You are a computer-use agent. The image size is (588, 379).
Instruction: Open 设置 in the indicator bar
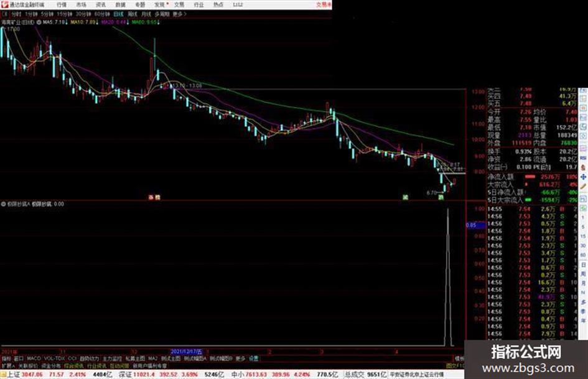coord(254,358)
